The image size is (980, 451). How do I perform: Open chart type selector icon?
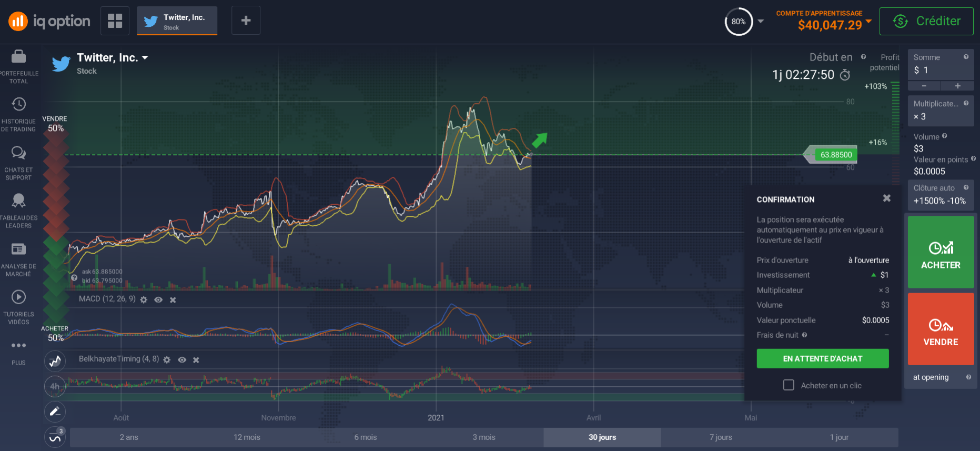(x=55, y=361)
